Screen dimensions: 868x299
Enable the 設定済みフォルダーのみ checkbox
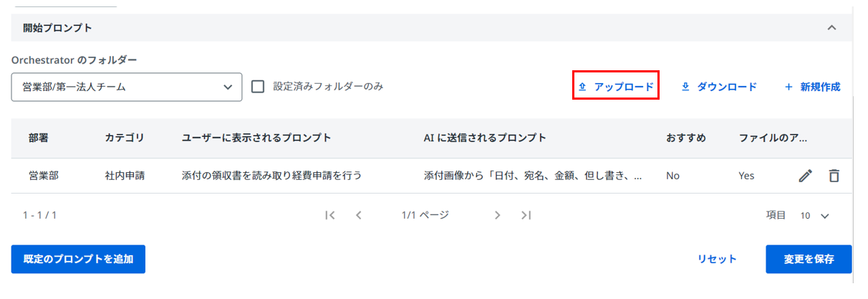(x=259, y=87)
